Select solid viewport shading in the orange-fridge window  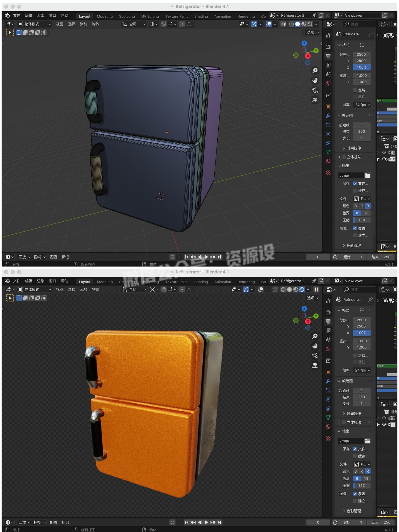289,289
